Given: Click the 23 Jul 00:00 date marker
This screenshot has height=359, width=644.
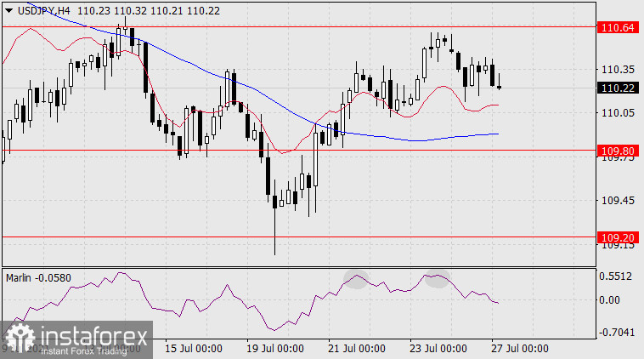Looking at the screenshot, I should 437,349.
